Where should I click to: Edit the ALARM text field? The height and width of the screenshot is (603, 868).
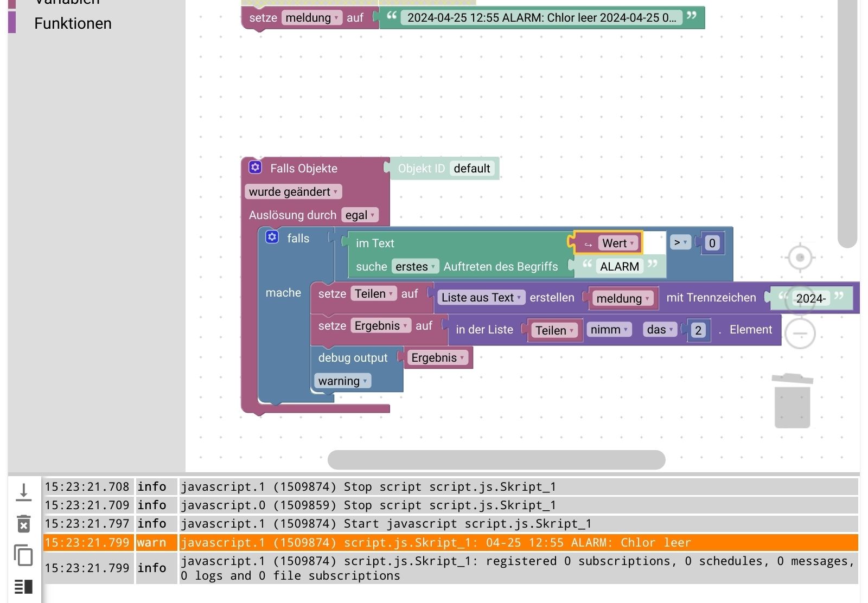(x=620, y=266)
